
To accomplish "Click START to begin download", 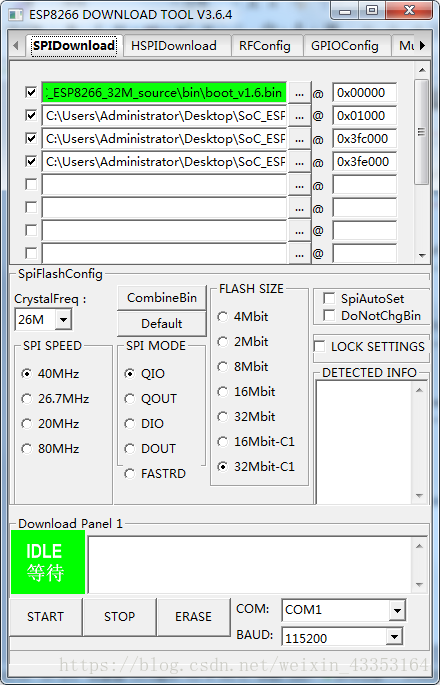I will (45, 616).
